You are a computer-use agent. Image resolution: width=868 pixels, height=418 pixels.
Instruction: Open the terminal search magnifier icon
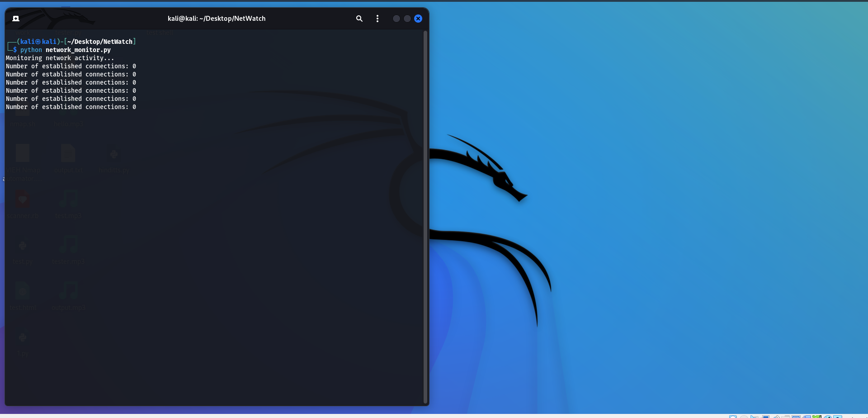click(359, 19)
